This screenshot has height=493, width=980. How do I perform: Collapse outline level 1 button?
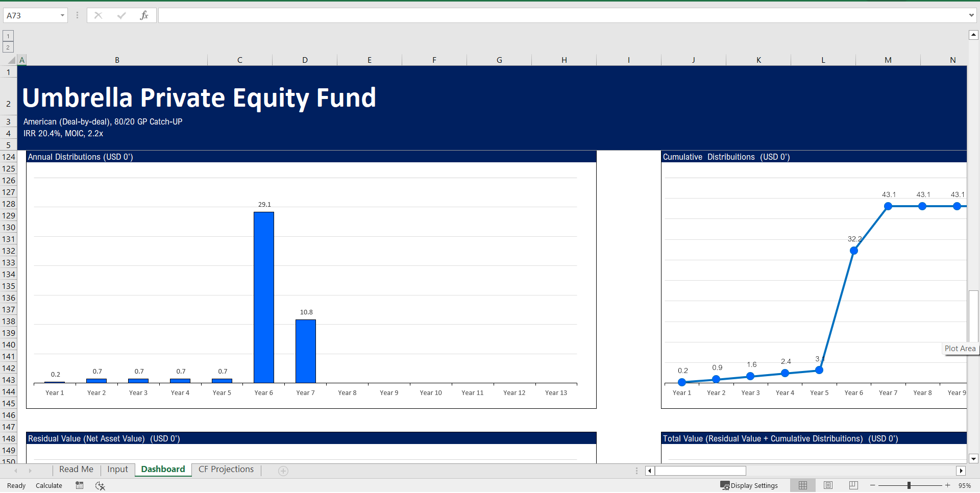[8, 36]
